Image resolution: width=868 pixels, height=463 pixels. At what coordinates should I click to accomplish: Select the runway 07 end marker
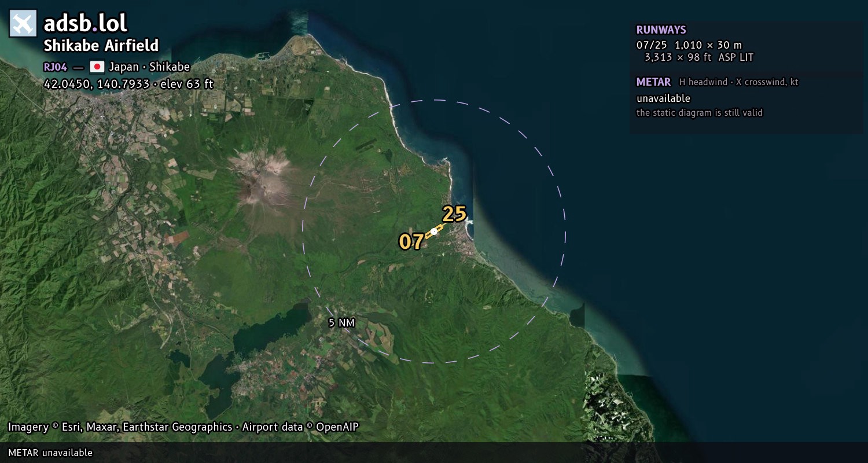411,241
